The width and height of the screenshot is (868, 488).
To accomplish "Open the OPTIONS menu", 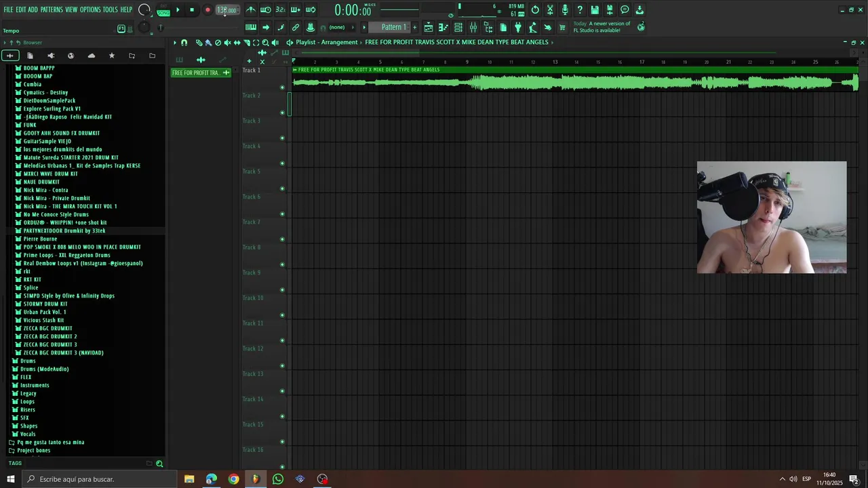I will (x=90, y=9).
